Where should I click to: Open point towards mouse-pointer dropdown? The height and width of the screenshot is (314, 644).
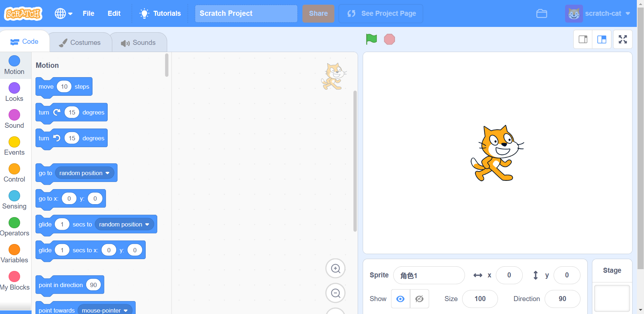[x=105, y=310]
